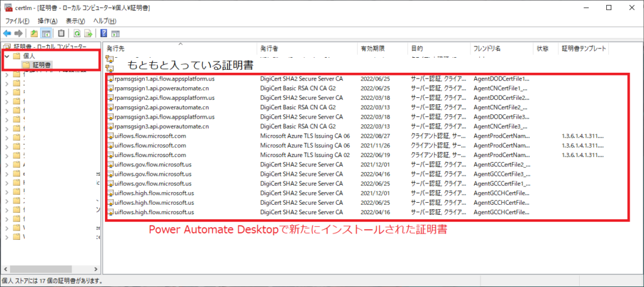The height and width of the screenshot is (287, 644).
Task: Select root node 証明書 - ローカル コンピューター
Action: click(x=50, y=46)
